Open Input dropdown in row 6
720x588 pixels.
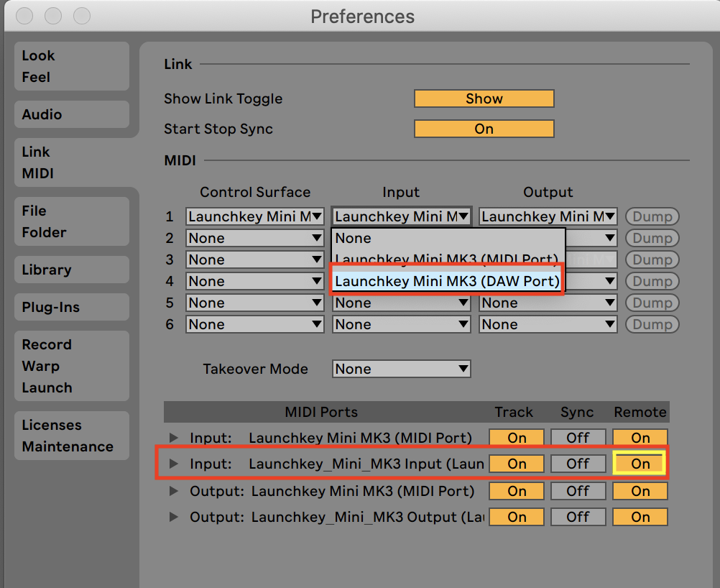tap(402, 324)
